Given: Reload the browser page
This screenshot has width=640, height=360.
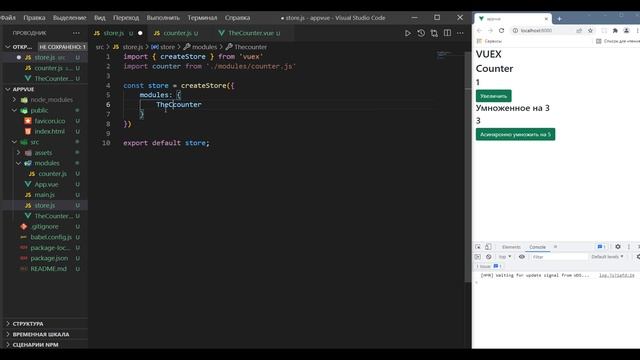Looking at the screenshot, I should (501, 31).
